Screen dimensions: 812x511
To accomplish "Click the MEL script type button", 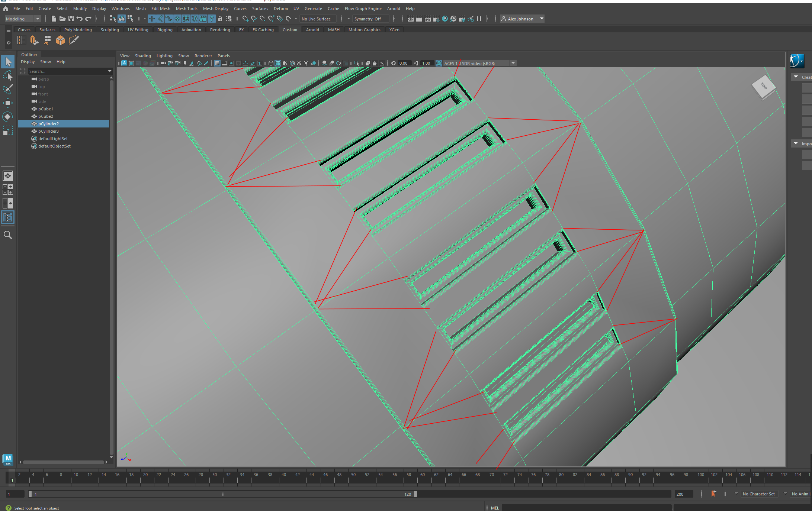I will [x=495, y=508].
